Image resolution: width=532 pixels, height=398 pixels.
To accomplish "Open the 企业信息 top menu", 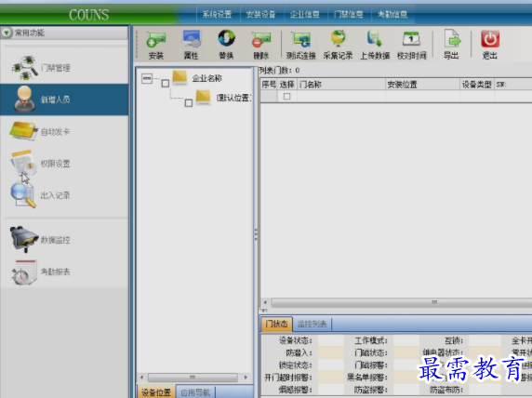I will (x=305, y=14).
